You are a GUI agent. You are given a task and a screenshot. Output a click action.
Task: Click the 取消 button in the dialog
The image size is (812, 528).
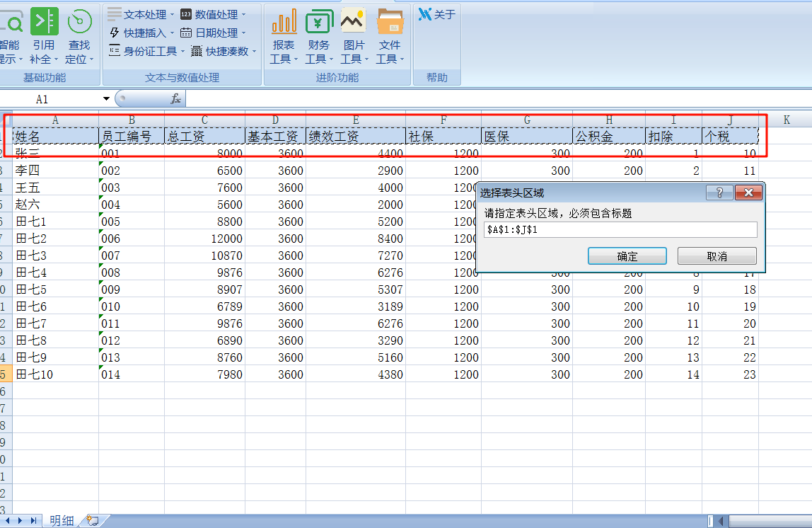tap(717, 256)
